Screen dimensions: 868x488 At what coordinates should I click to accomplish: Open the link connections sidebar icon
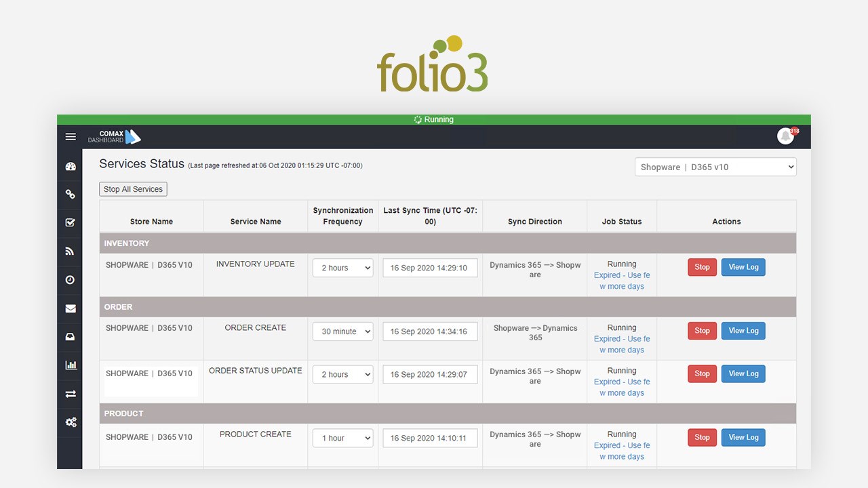[x=71, y=195]
